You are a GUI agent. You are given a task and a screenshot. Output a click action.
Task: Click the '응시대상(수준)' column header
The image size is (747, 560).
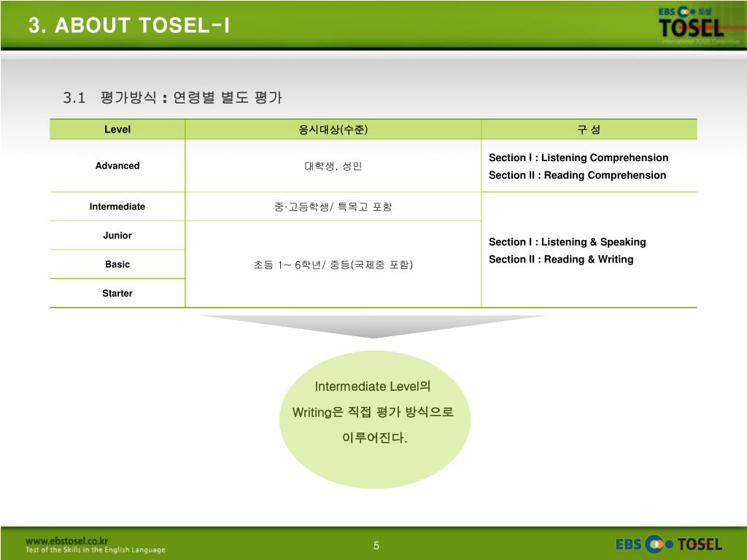point(333,130)
